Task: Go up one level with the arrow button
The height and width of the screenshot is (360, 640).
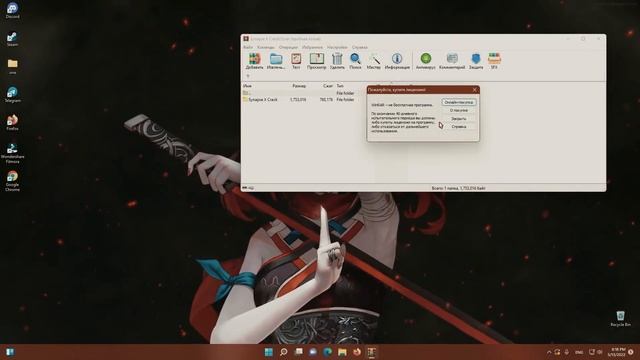Action: (248, 76)
